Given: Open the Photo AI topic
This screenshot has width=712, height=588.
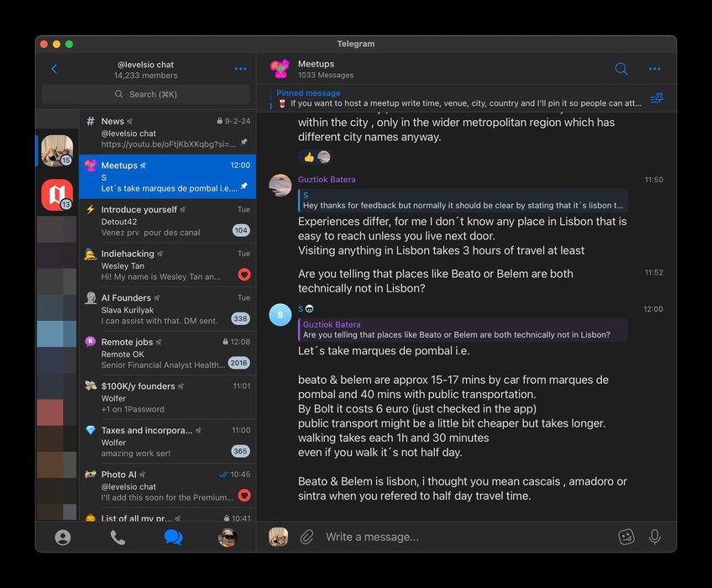Looking at the screenshot, I should (x=167, y=486).
